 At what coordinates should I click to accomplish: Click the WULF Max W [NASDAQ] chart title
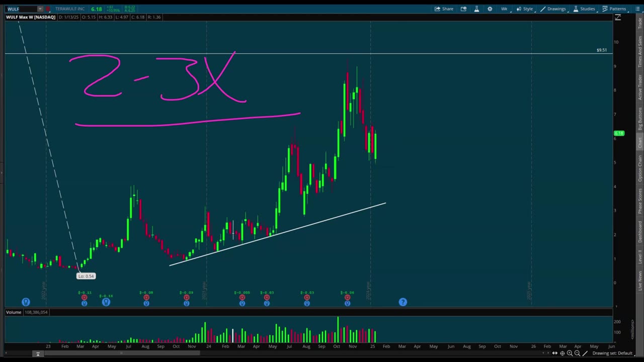pyautogui.click(x=31, y=17)
